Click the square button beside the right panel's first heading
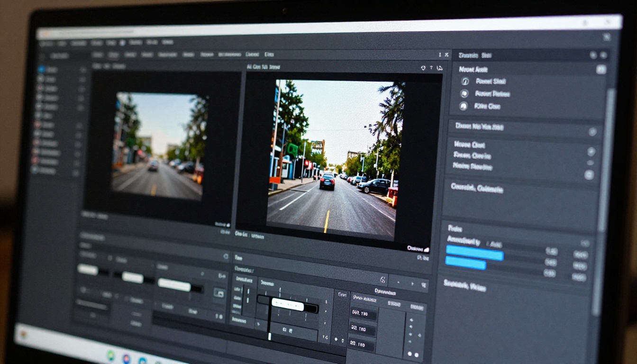Image resolution: width=637 pixels, height=364 pixels. click(x=601, y=69)
